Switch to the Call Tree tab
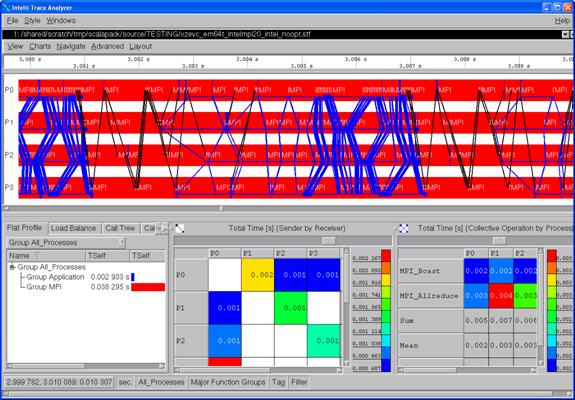 pos(120,228)
